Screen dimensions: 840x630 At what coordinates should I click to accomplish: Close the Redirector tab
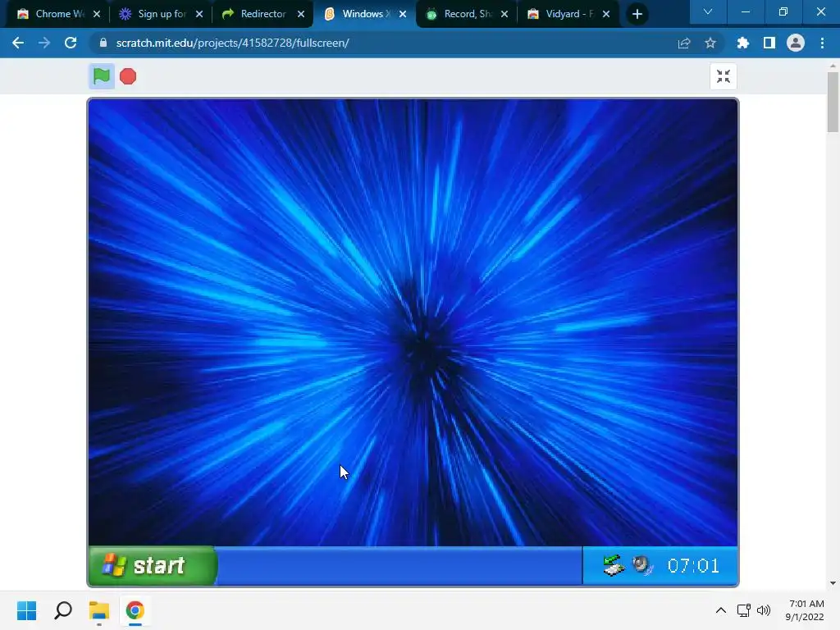(x=301, y=14)
